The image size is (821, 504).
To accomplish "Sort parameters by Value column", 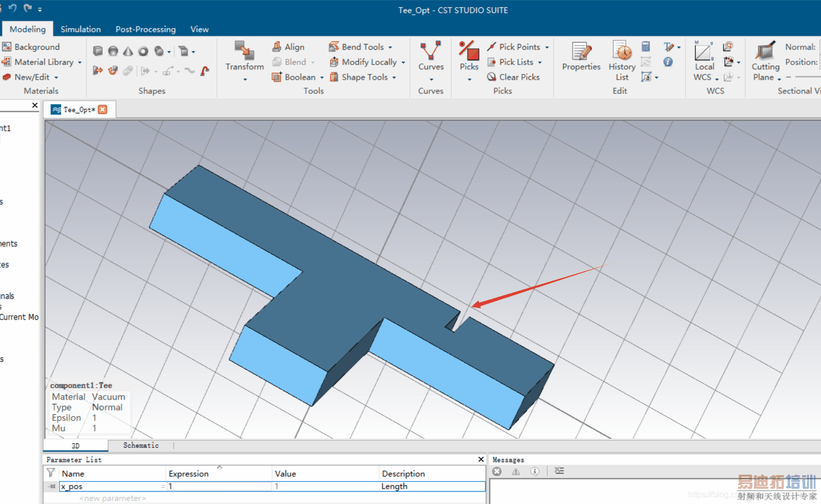I will 325,473.
